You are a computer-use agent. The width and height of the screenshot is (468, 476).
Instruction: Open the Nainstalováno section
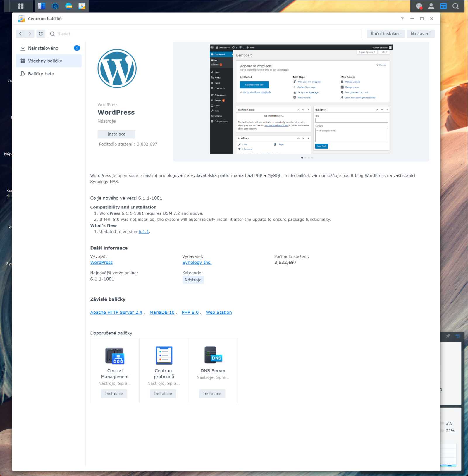tap(49, 48)
